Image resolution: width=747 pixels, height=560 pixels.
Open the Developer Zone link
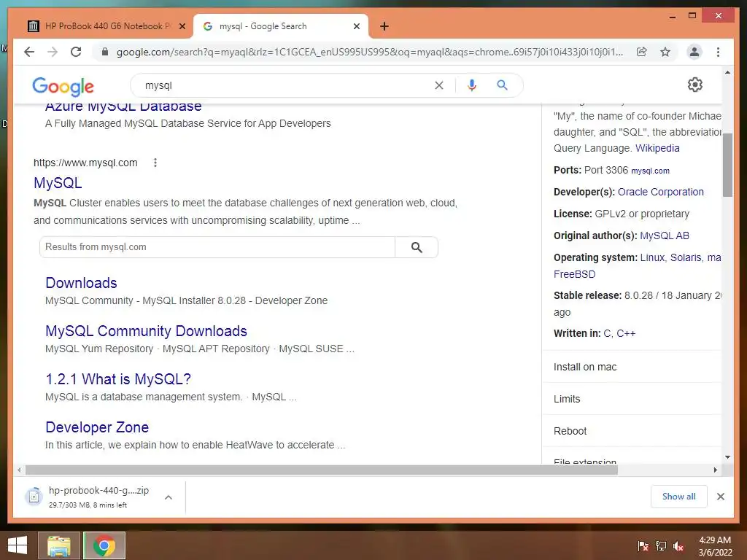pos(97,427)
